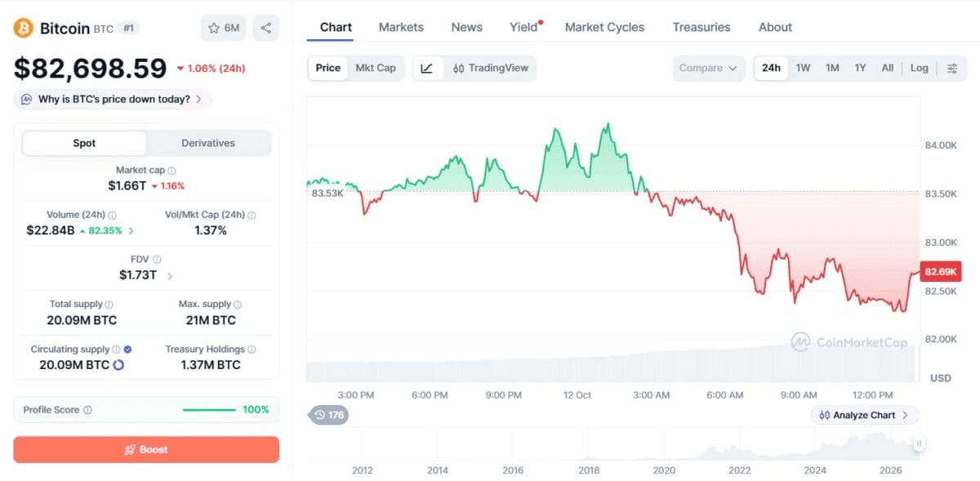Open the Market Cycles tab
Viewport: 980px width, 481px height.
click(604, 27)
